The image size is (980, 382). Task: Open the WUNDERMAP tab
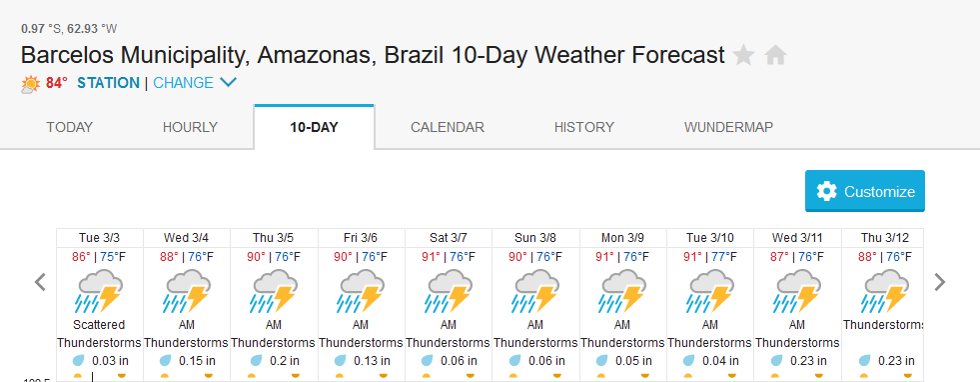click(x=728, y=128)
